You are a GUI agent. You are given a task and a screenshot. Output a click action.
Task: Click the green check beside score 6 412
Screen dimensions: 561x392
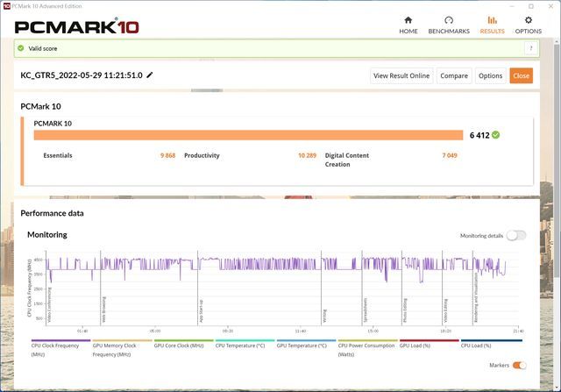click(x=495, y=135)
